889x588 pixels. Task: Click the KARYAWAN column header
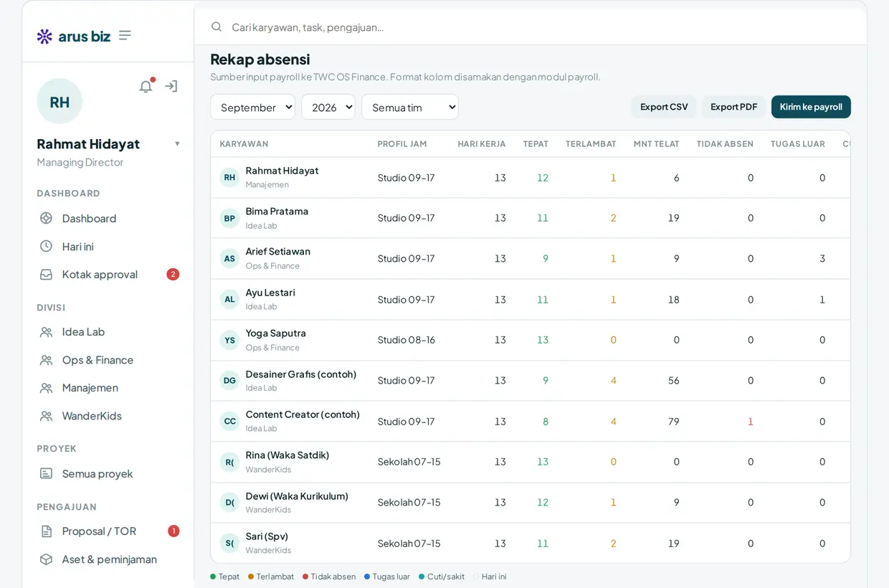(x=244, y=144)
